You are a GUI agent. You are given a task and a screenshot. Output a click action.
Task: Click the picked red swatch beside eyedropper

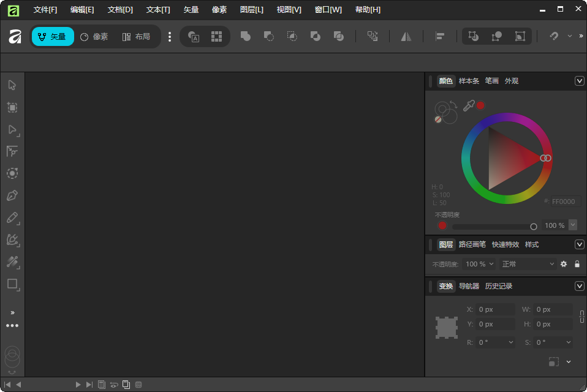tap(480, 106)
